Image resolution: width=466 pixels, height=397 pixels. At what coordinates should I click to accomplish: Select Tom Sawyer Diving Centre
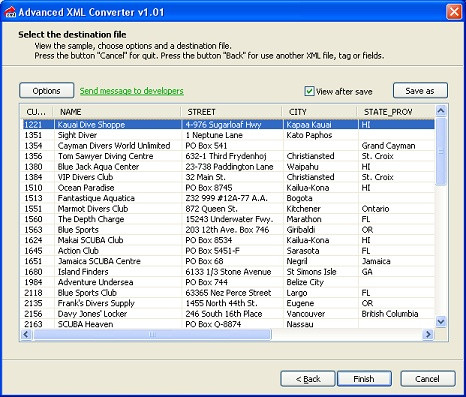(228, 156)
